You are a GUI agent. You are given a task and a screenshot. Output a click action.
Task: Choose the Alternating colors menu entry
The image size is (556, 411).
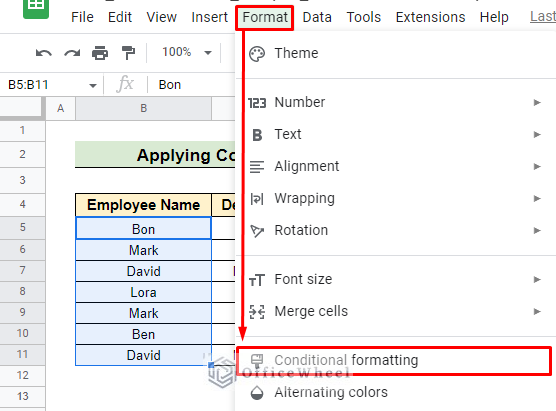point(395,393)
